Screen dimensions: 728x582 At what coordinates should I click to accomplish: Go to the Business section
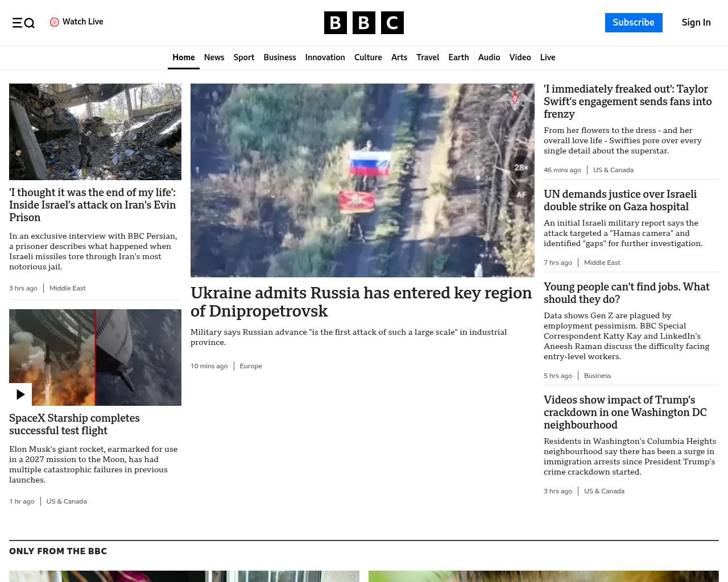(x=280, y=57)
